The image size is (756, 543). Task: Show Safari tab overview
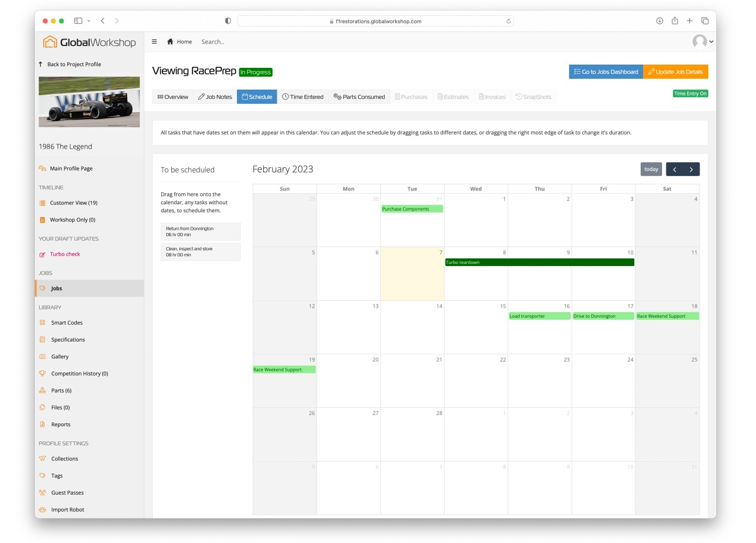704,21
